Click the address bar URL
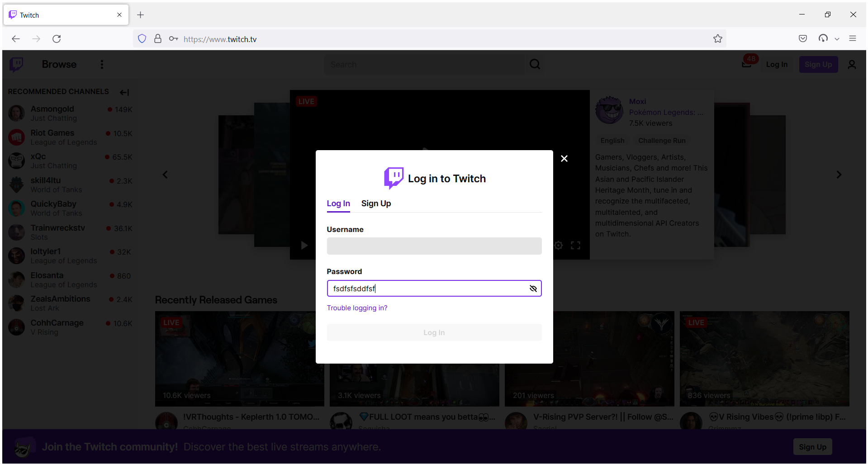 tap(220, 39)
